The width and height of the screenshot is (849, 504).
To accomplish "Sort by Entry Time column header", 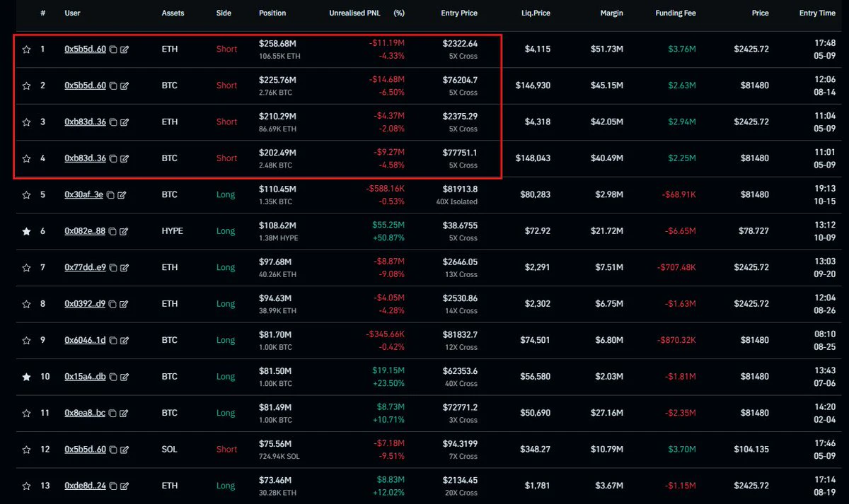I will pyautogui.click(x=817, y=13).
